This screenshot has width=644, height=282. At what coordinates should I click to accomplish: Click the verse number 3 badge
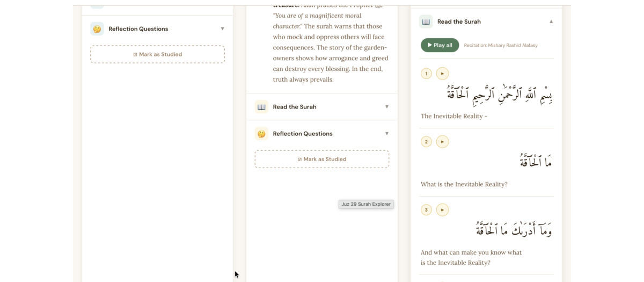point(426,210)
